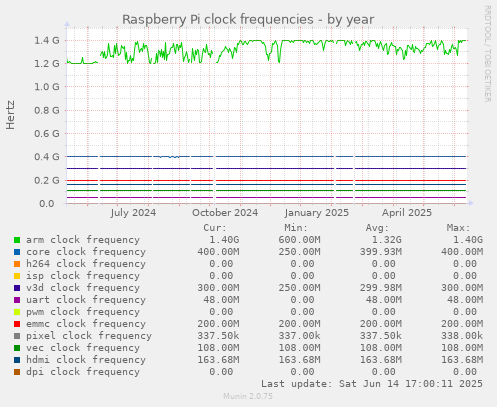This screenshot has height=407, width=497.
Task: Click the uart clock current value '48.00M'
Action: click(x=221, y=300)
